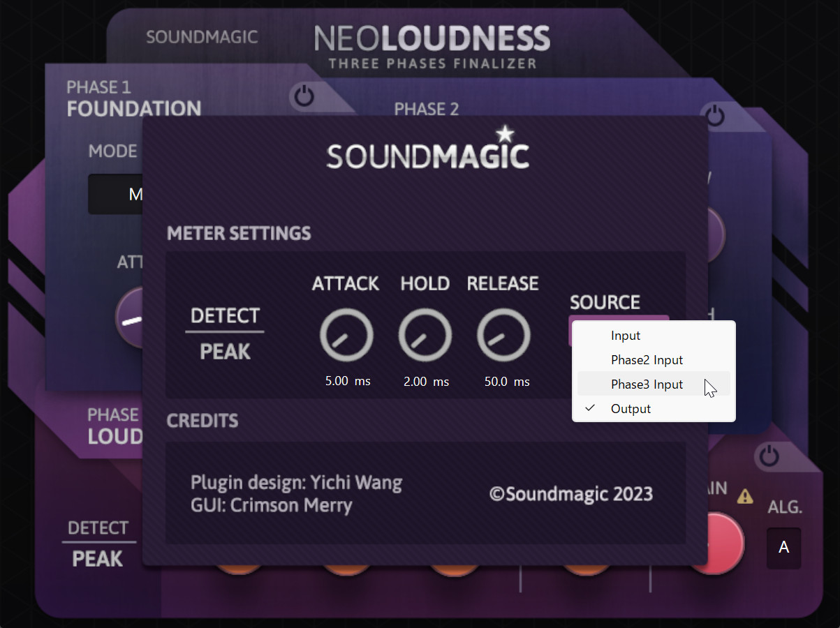Click the "SOURCE" label
The width and height of the screenshot is (840, 628).
click(605, 302)
